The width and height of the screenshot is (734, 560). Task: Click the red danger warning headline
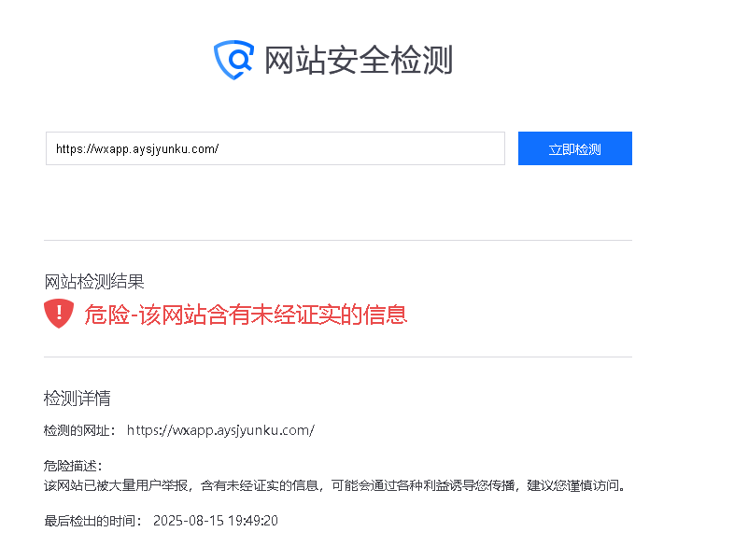coord(246,314)
